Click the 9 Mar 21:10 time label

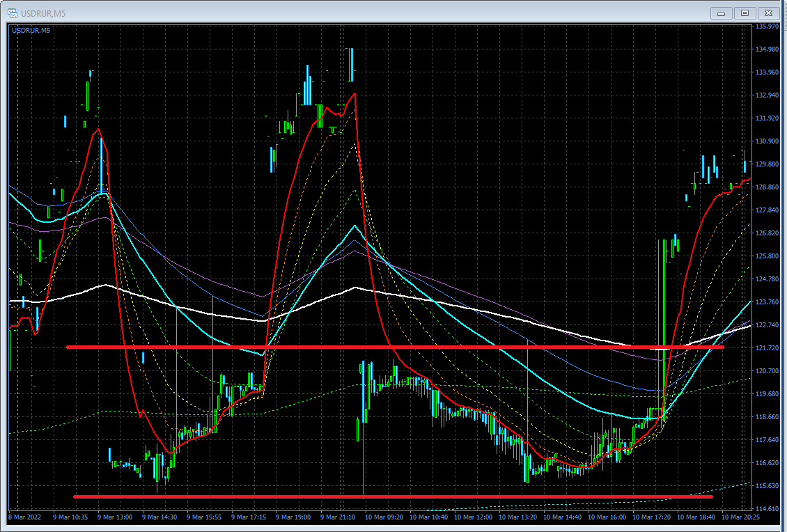click(x=339, y=517)
